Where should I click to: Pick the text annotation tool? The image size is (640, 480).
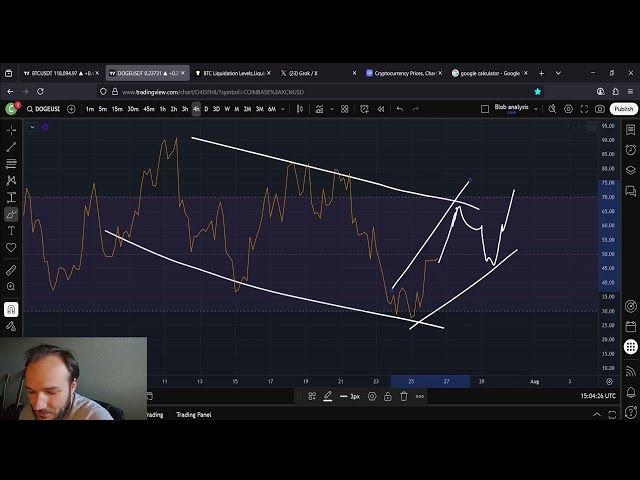pos(11,231)
